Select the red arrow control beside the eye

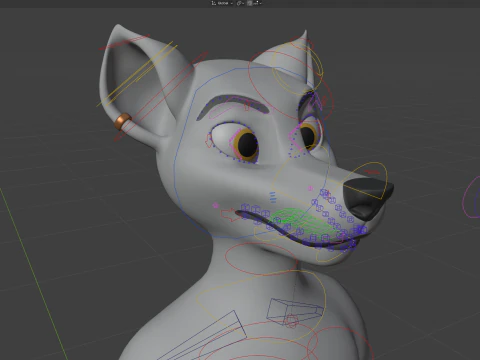tap(209, 140)
